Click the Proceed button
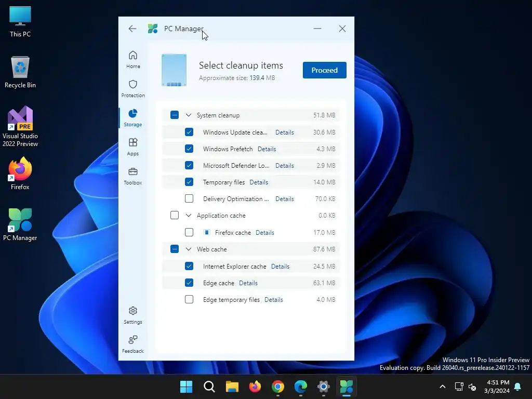This screenshot has width=532, height=399. point(324,70)
